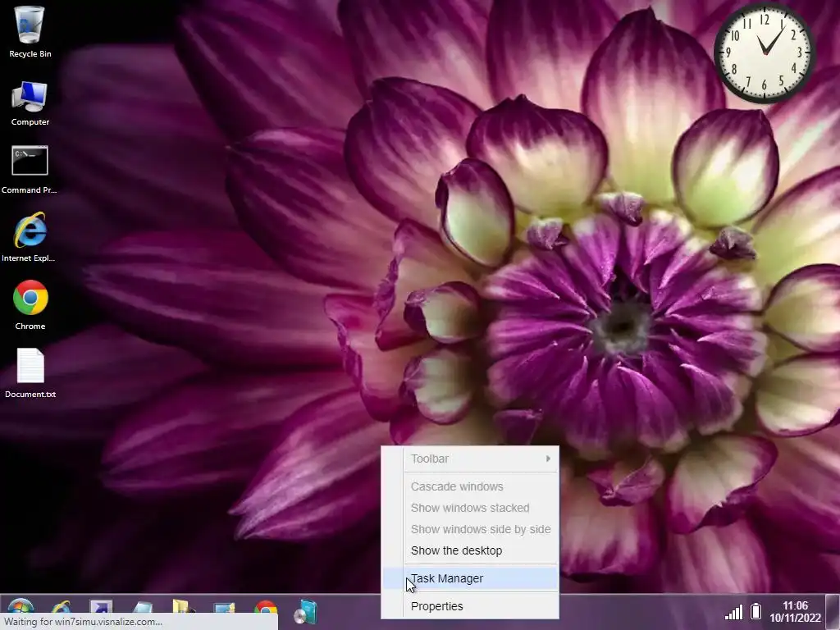Select the Command Prompt desktop icon
Viewport: 840px width, 630px height.
click(x=30, y=169)
